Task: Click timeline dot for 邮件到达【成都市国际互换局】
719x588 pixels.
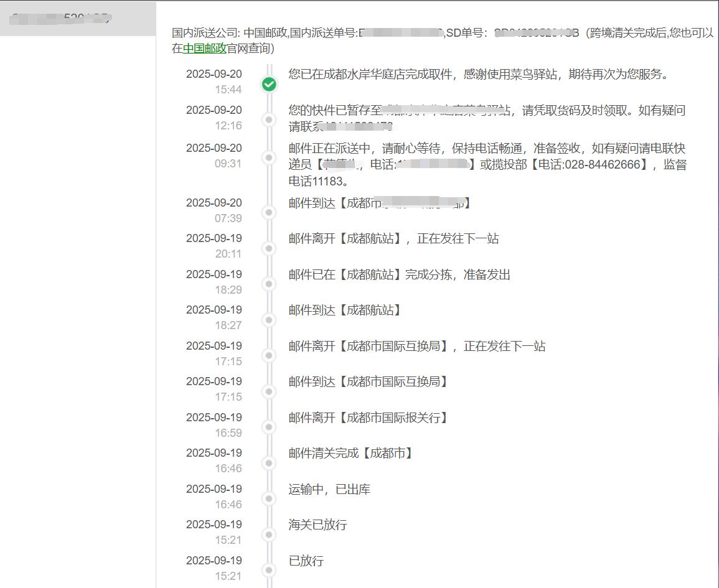Action: 269,391
